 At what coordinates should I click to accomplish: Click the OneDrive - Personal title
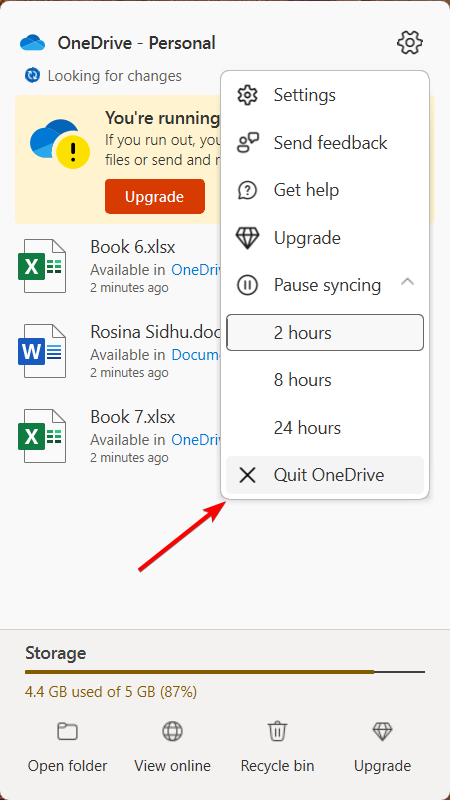[136, 43]
